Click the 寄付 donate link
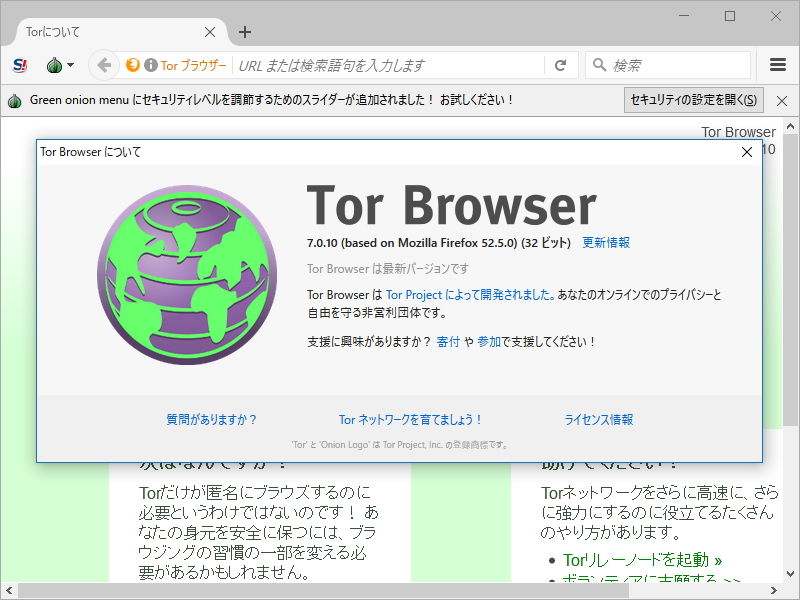 click(448, 342)
